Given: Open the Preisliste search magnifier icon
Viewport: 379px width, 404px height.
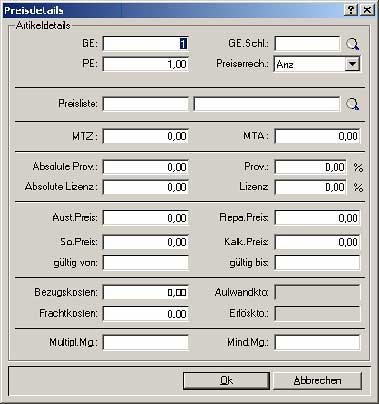Looking at the screenshot, I should (353, 104).
